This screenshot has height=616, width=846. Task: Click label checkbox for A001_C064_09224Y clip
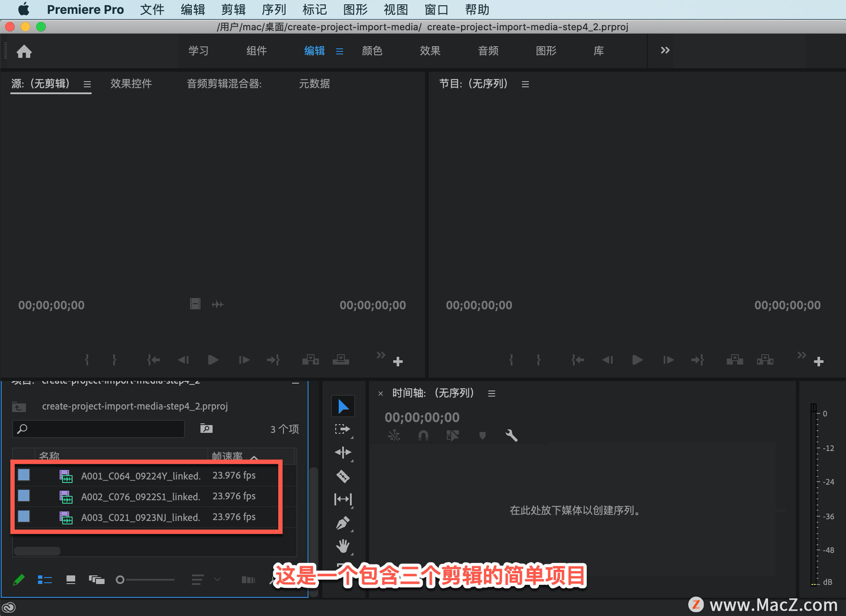pyautogui.click(x=24, y=475)
